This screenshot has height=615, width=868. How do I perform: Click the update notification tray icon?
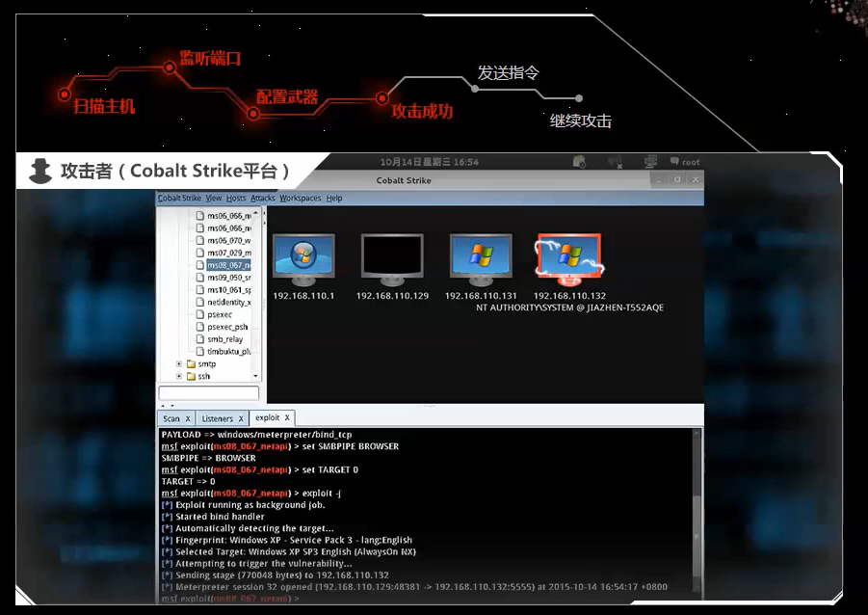[x=579, y=162]
